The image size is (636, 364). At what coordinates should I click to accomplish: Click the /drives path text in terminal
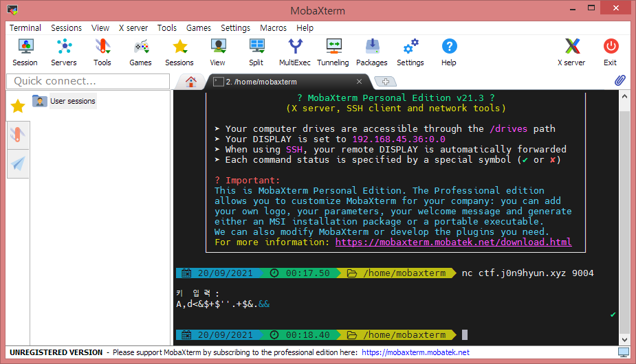point(508,129)
